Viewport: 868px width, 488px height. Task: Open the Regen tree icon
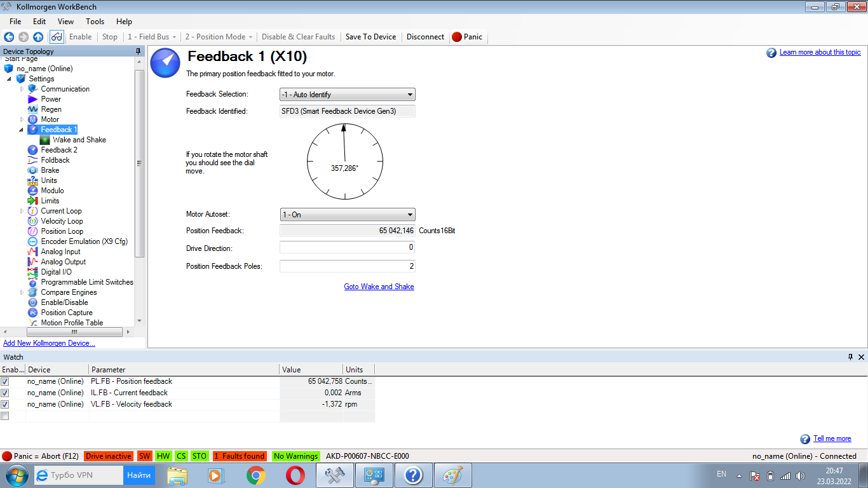(x=33, y=109)
